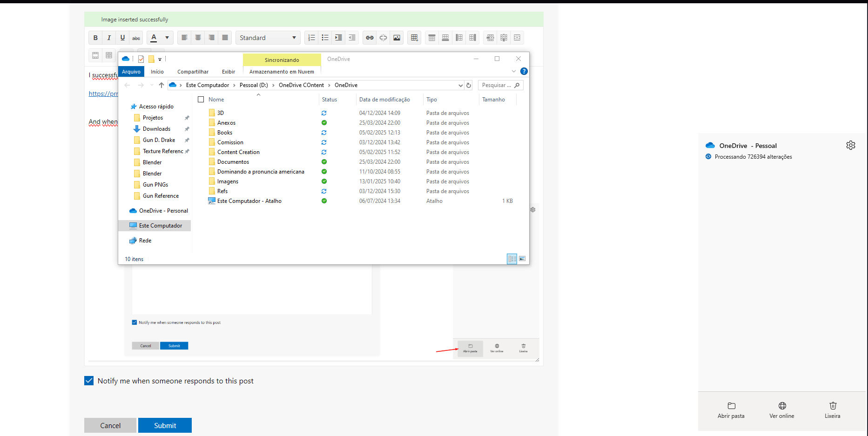The image size is (868, 436).
Task: Open the recent locations dropdown arrow
Action: click(152, 85)
